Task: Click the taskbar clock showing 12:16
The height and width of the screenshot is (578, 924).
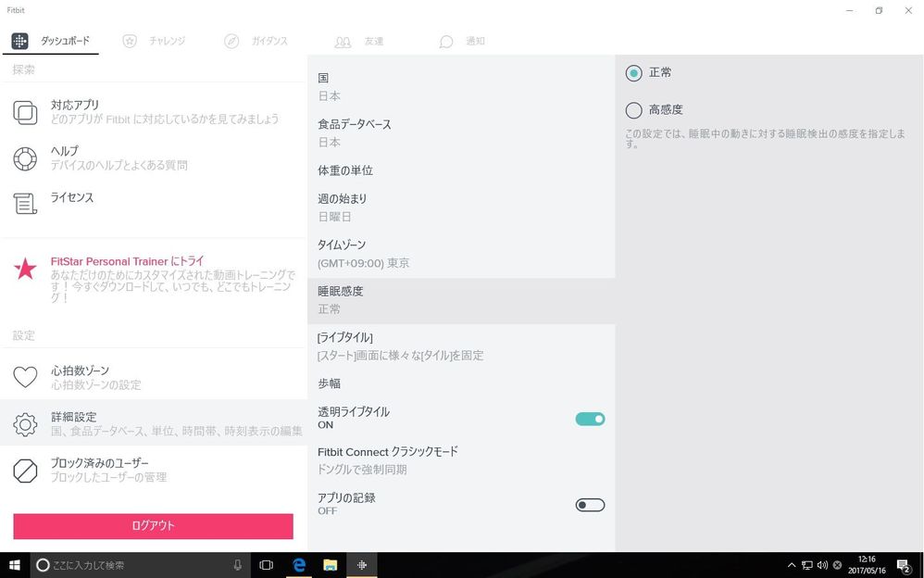Action: pos(867,565)
